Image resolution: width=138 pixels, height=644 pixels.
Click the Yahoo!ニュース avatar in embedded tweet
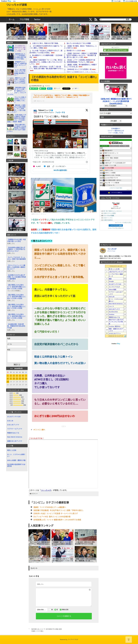point(35,111)
